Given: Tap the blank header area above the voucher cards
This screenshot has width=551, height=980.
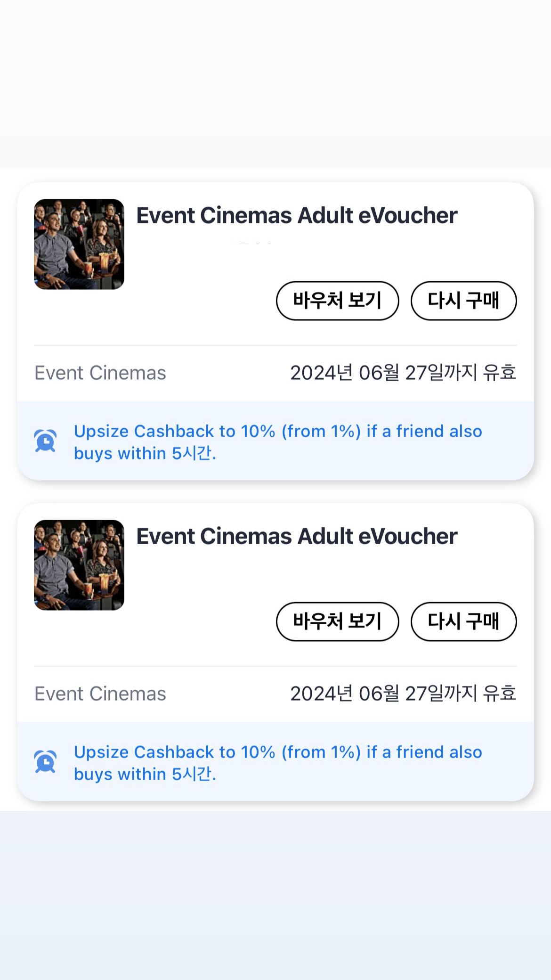Looking at the screenshot, I should pos(275,71).
